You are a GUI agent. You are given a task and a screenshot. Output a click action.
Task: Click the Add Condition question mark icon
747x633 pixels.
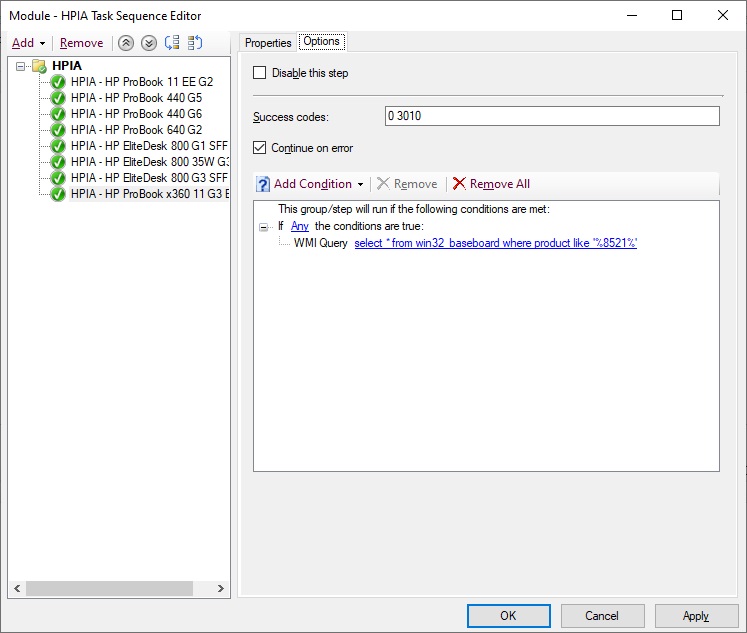[263, 184]
